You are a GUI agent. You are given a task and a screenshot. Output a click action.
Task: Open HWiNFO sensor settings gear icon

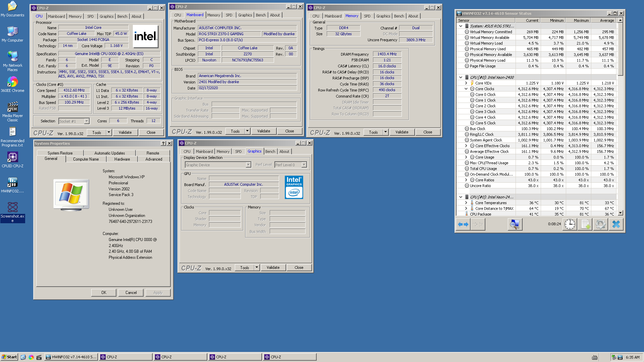[600, 224]
